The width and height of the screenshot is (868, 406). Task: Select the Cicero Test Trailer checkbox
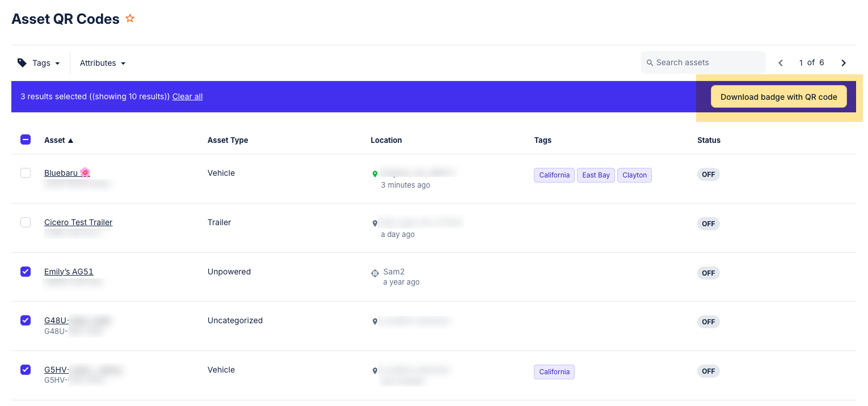[x=26, y=222]
